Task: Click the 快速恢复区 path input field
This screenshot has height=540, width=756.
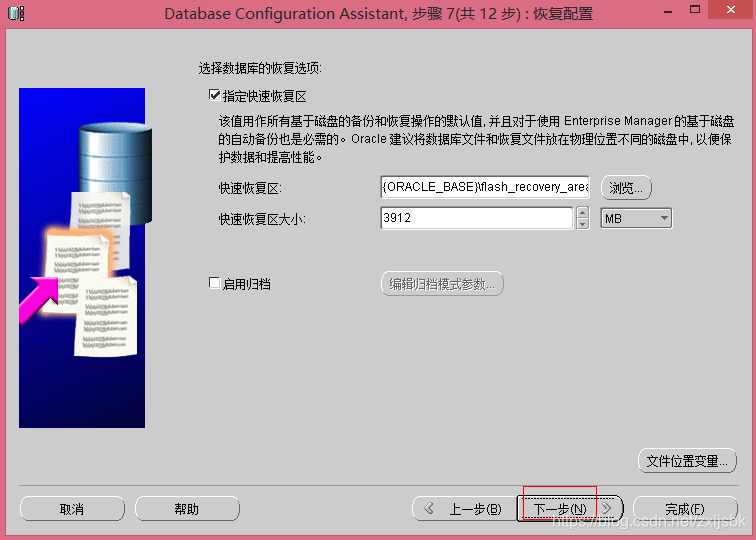Action: pos(485,187)
